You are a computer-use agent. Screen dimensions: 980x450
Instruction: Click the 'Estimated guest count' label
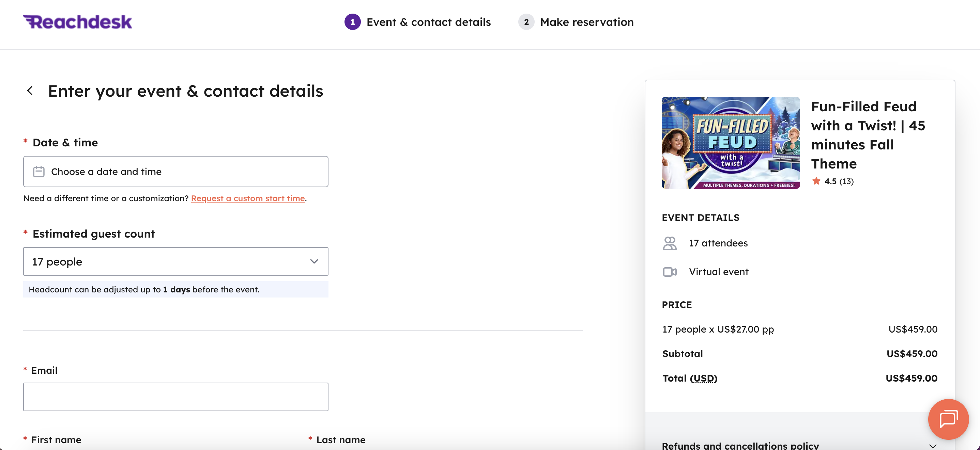(94, 234)
